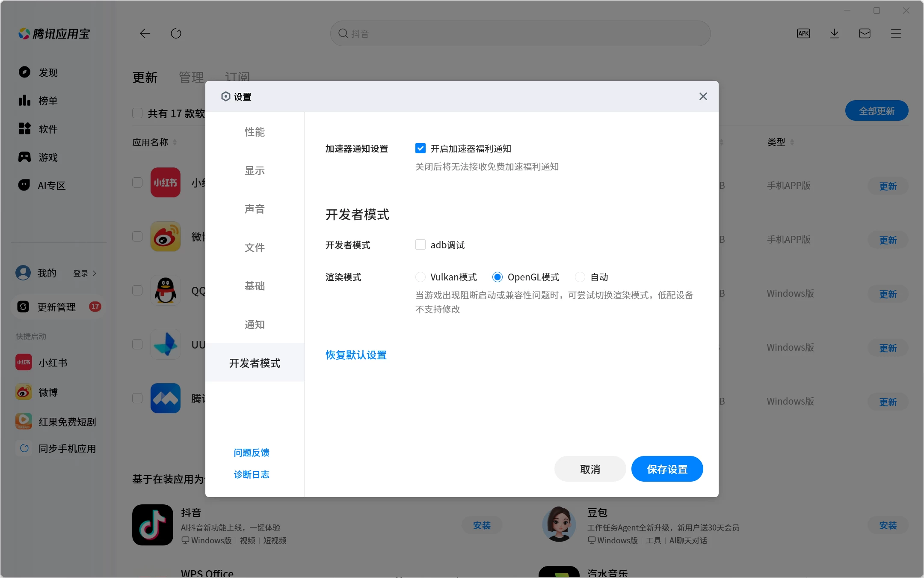Launch 微博 from quick launch

(x=37, y=392)
